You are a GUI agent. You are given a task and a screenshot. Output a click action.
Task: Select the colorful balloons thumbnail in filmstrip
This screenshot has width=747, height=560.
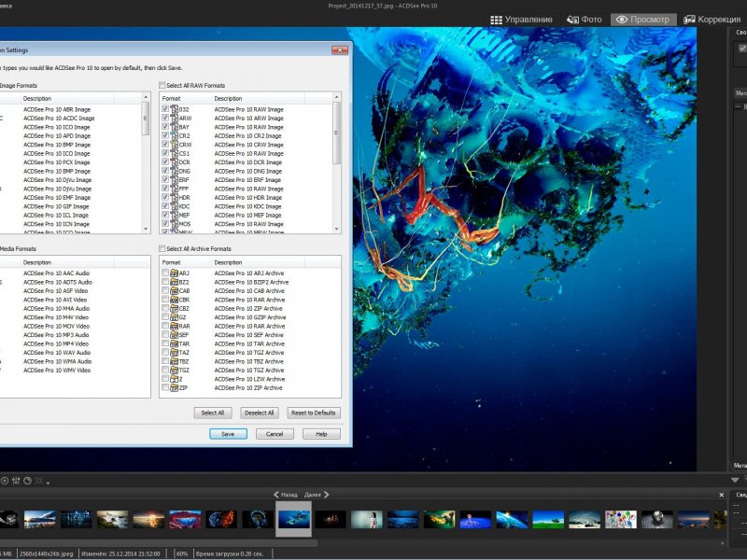[x=621, y=519]
